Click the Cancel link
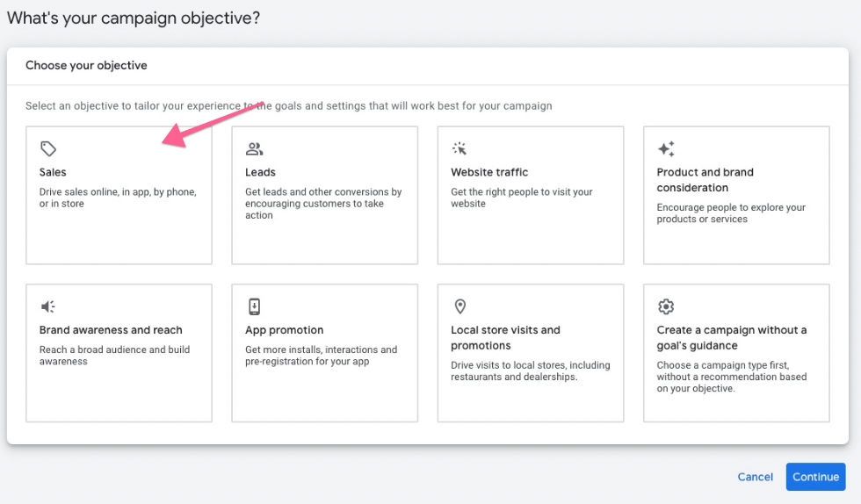Viewport: 861px width, 504px height. pyautogui.click(x=755, y=477)
